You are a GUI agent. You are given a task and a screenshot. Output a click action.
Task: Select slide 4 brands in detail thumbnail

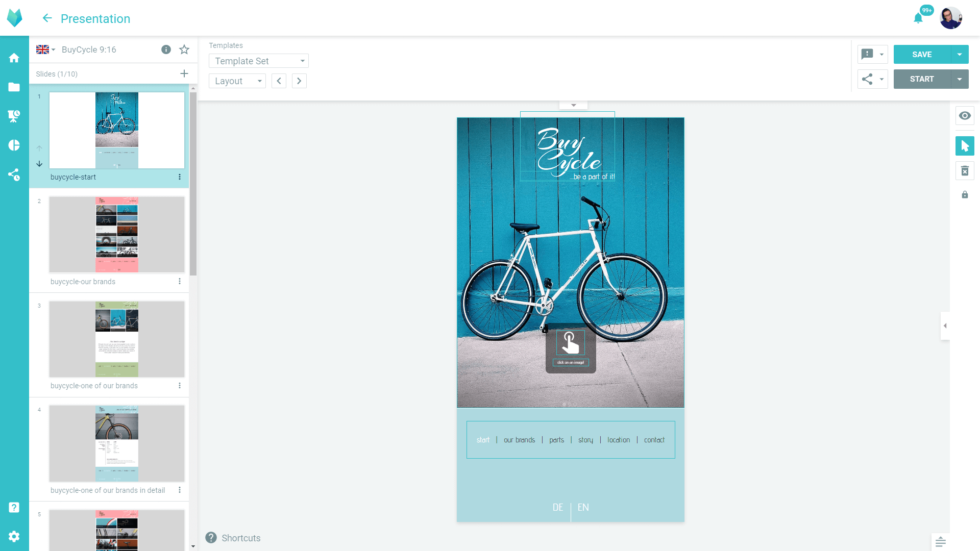117,443
